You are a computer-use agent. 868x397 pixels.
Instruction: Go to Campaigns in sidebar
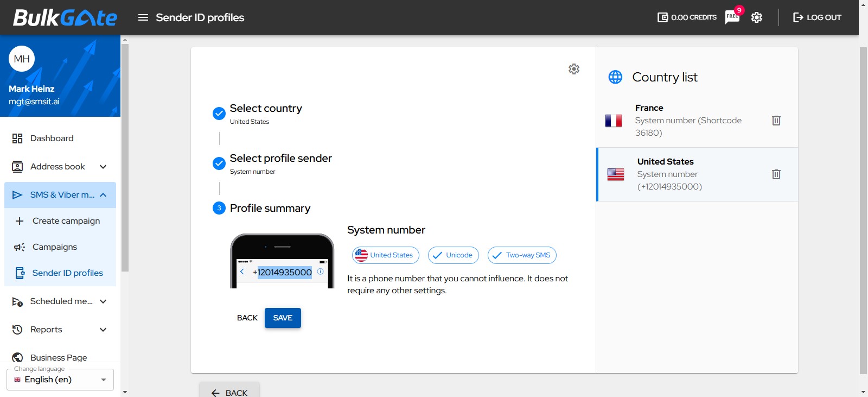coord(60,247)
